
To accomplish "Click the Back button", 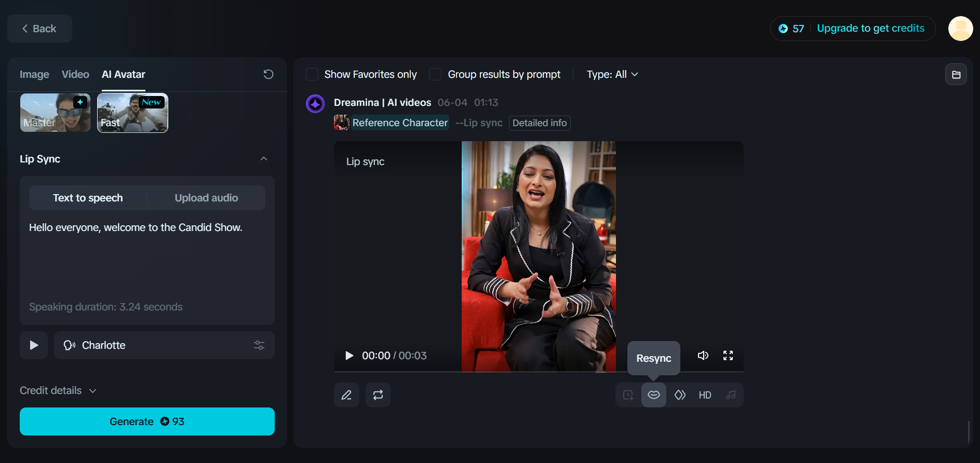I will coord(39,29).
